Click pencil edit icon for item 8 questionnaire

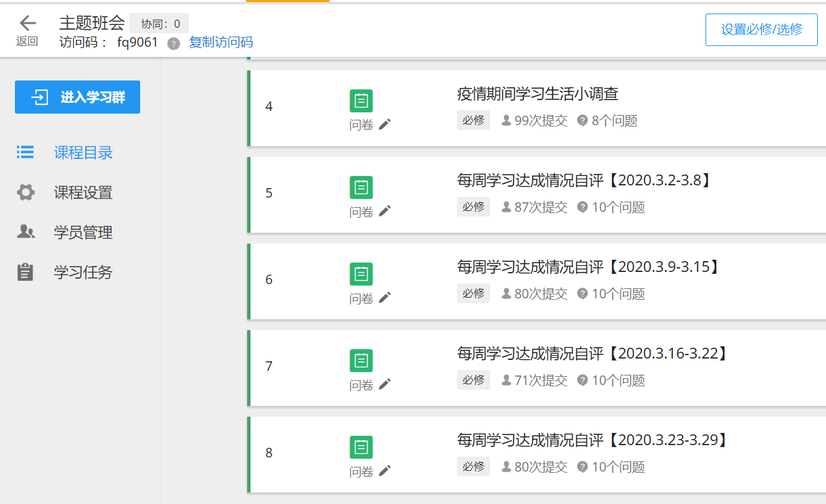[385, 470]
